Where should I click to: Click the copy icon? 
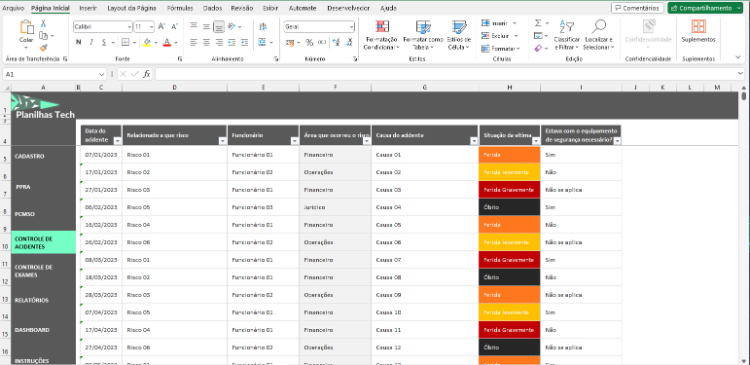click(44, 35)
